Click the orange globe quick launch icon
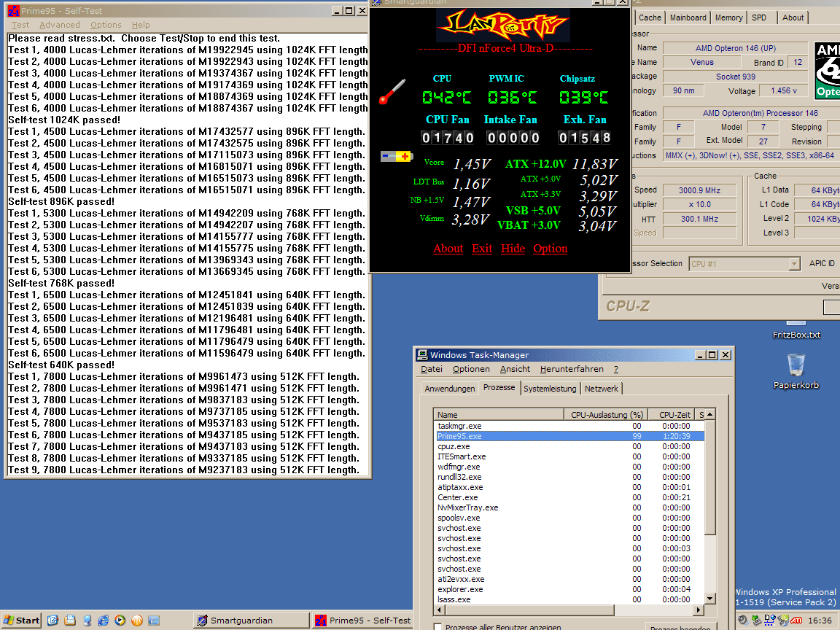This screenshot has height=630, width=840. 137,621
